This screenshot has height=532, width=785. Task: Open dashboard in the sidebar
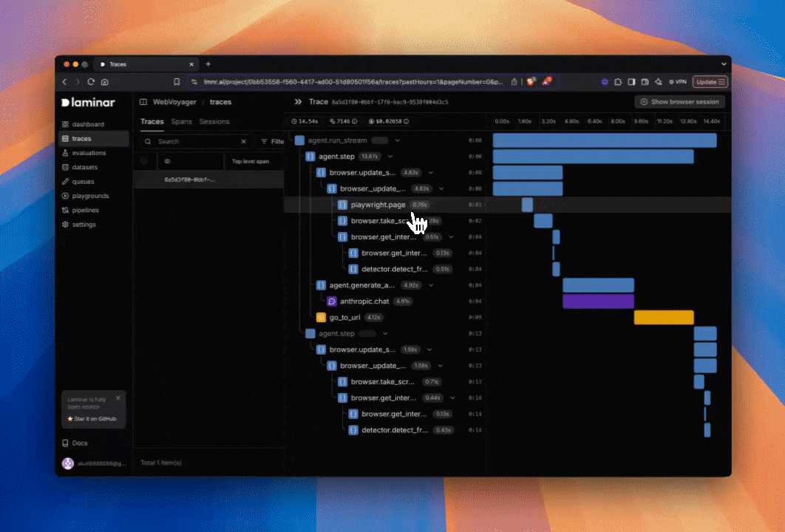94,124
